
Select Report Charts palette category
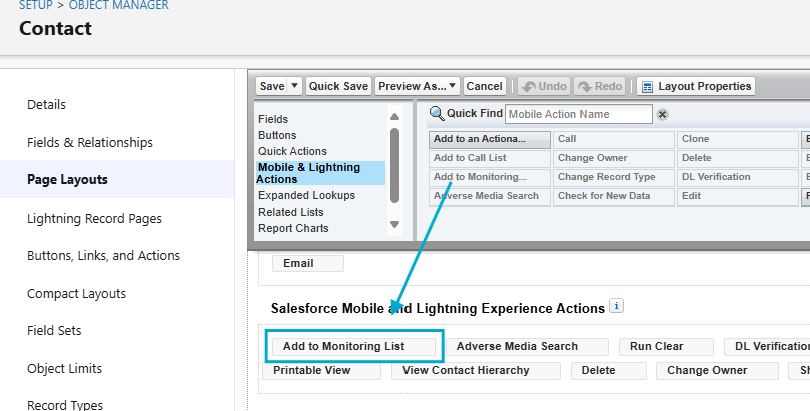[x=293, y=228]
